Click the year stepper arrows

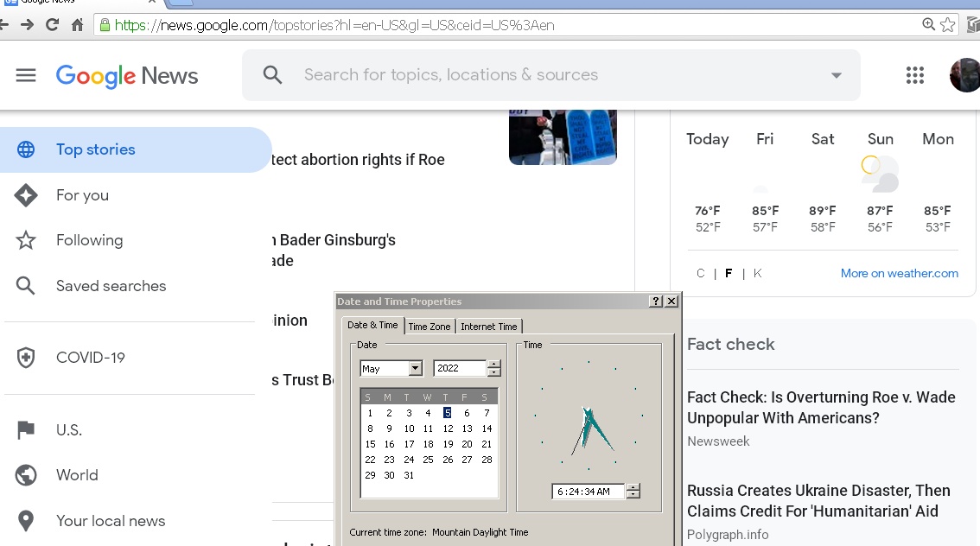coord(493,369)
